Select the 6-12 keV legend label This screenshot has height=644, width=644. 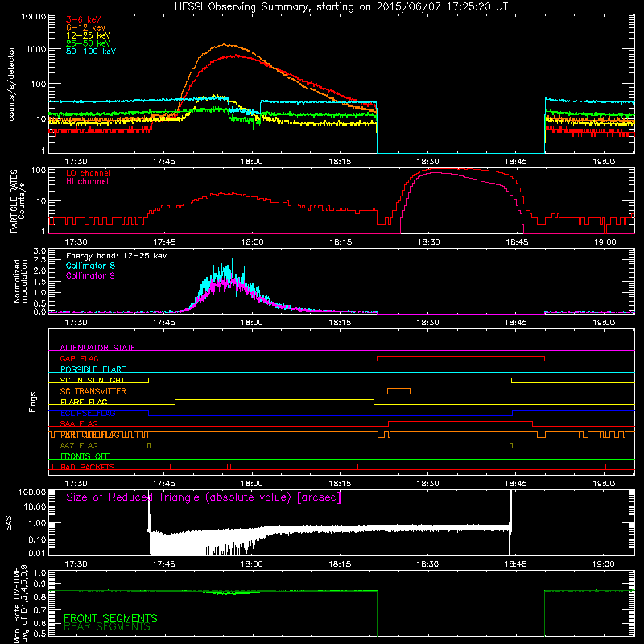pyautogui.click(x=86, y=27)
